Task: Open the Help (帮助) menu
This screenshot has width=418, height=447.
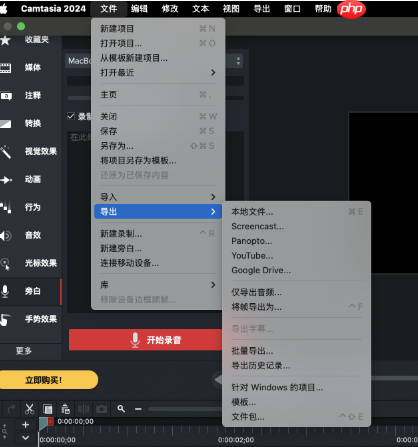Action: pyautogui.click(x=323, y=9)
